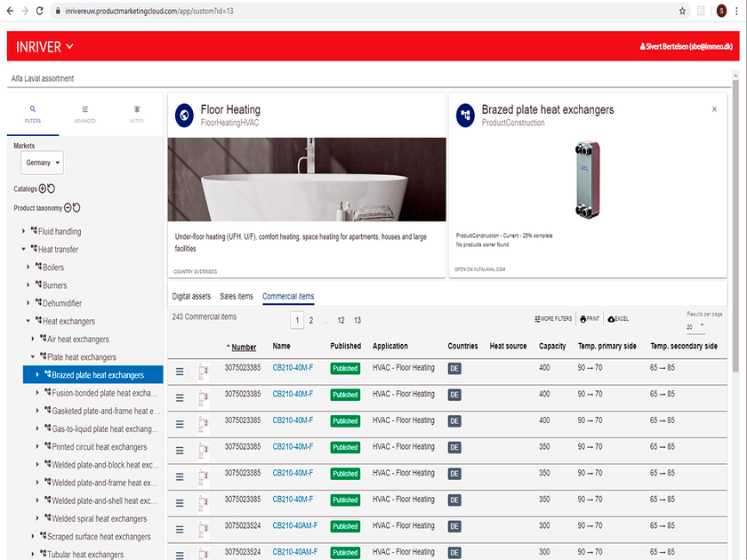Open the INRIVER dropdown menu
Viewport: 747px width, 560px height.
pyautogui.click(x=44, y=46)
